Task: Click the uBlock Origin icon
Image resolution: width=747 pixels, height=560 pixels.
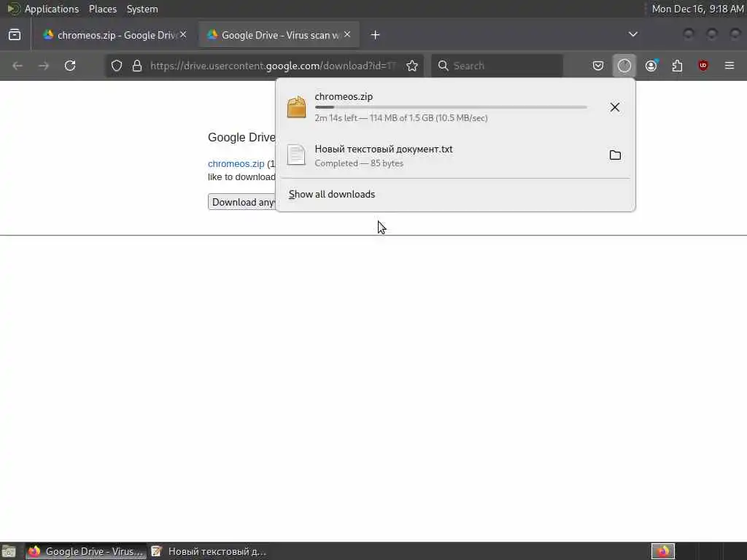Action: click(x=703, y=66)
